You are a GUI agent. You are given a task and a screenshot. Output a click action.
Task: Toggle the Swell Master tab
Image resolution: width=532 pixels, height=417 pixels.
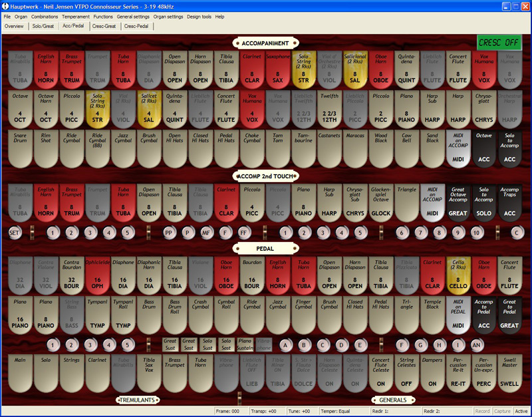point(509,372)
